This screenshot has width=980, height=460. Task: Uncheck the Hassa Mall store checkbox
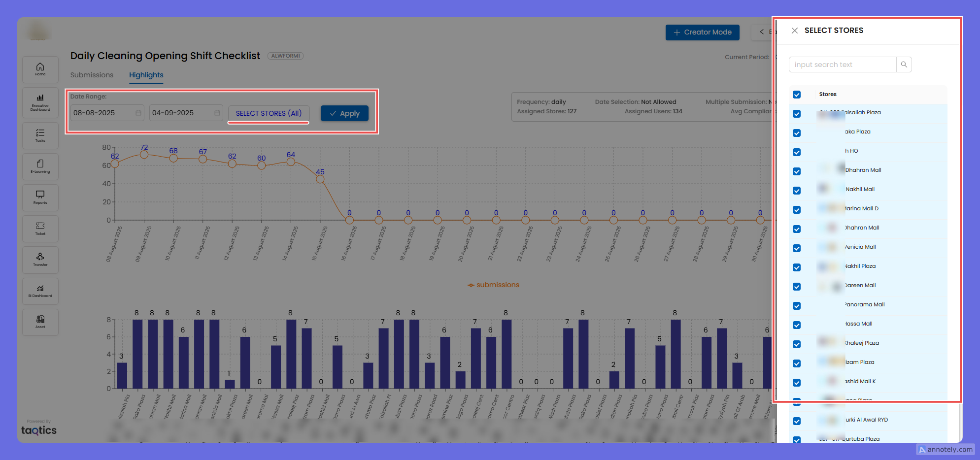point(797,325)
